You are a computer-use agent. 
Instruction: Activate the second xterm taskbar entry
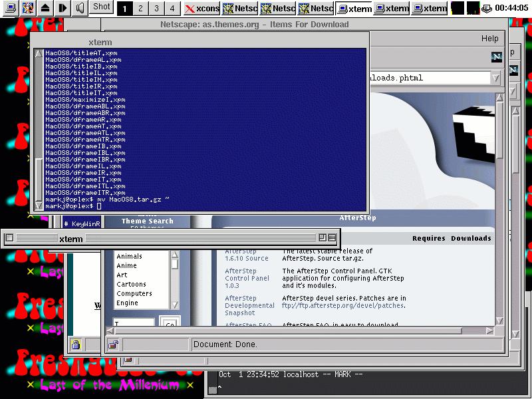point(392,9)
